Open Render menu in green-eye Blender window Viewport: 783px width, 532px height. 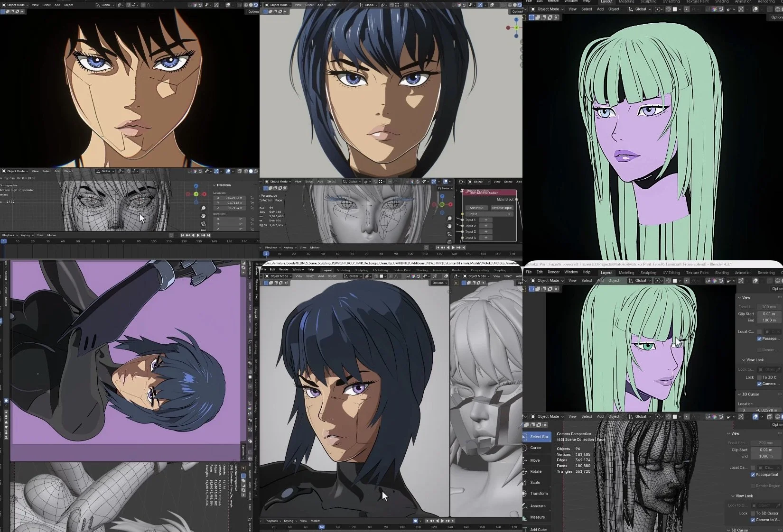554,272
